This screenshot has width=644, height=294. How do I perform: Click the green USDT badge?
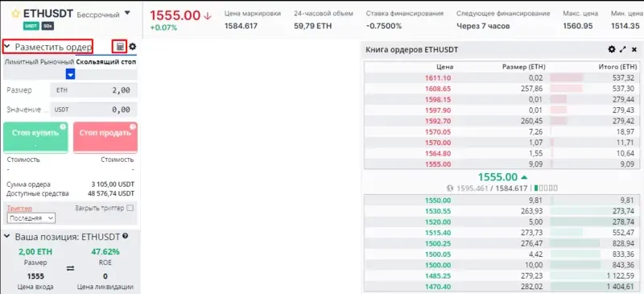[x=31, y=27]
